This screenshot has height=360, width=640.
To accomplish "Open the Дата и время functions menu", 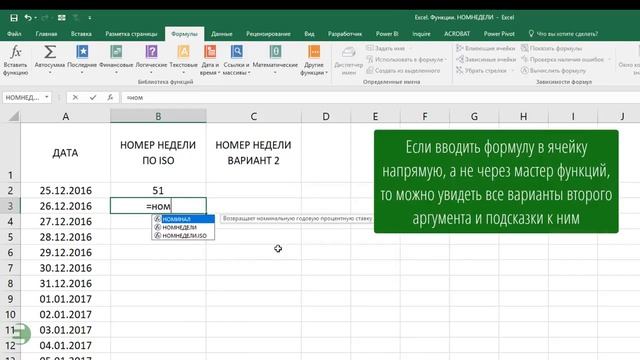I will pyautogui.click(x=210, y=60).
